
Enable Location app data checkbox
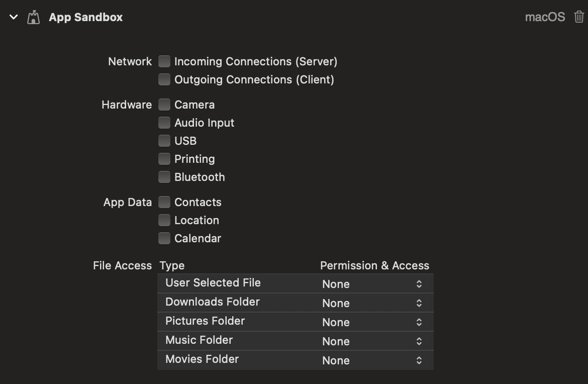[164, 220]
